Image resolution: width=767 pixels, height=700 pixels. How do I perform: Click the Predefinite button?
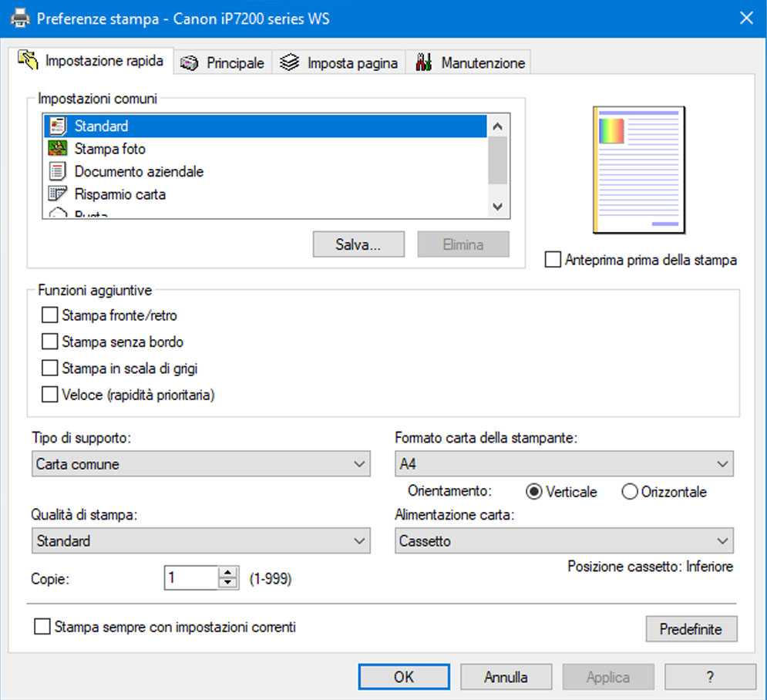(x=691, y=628)
